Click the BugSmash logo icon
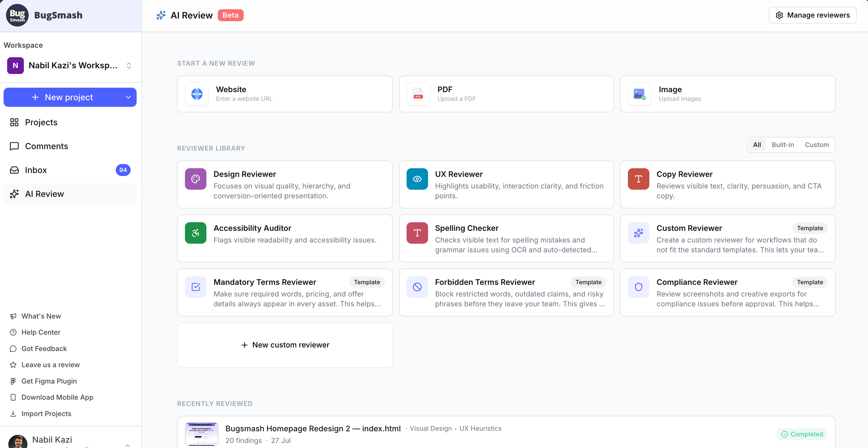The height and width of the screenshot is (448, 868). (x=17, y=15)
